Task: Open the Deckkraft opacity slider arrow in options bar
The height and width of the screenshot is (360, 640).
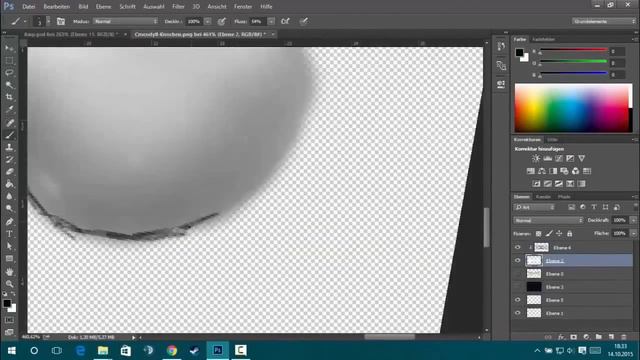Action: [x=207, y=21]
